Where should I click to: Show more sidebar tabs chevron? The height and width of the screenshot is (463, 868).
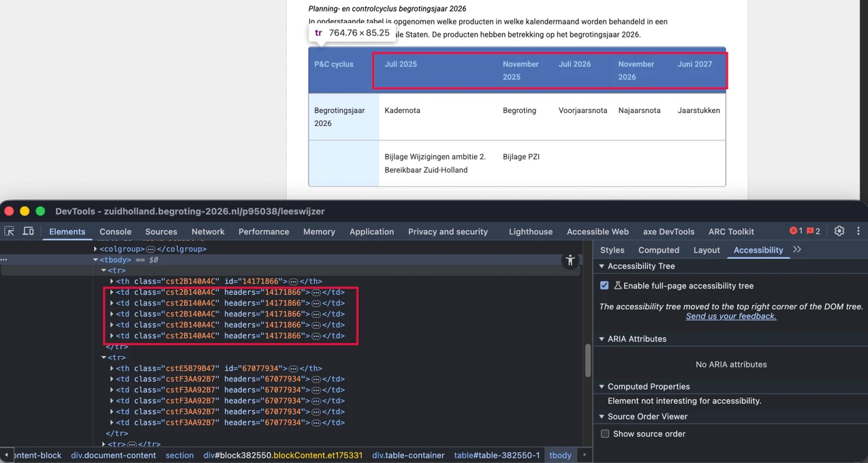pos(797,250)
